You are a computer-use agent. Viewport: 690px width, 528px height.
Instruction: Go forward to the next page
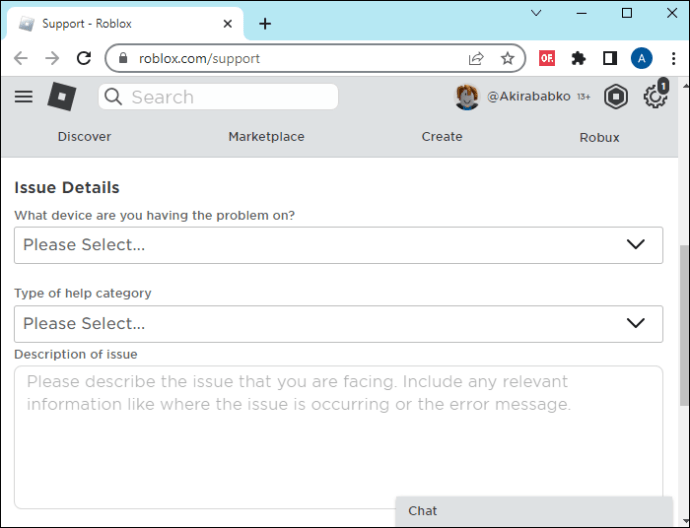click(x=52, y=58)
